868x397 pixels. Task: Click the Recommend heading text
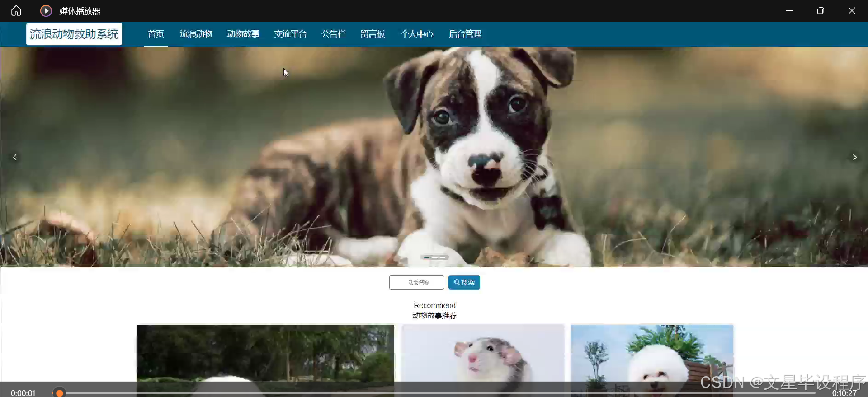coord(434,305)
